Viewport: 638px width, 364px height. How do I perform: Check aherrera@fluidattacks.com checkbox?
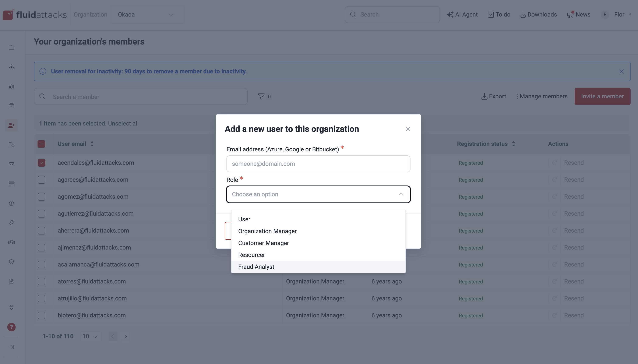pos(42,230)
